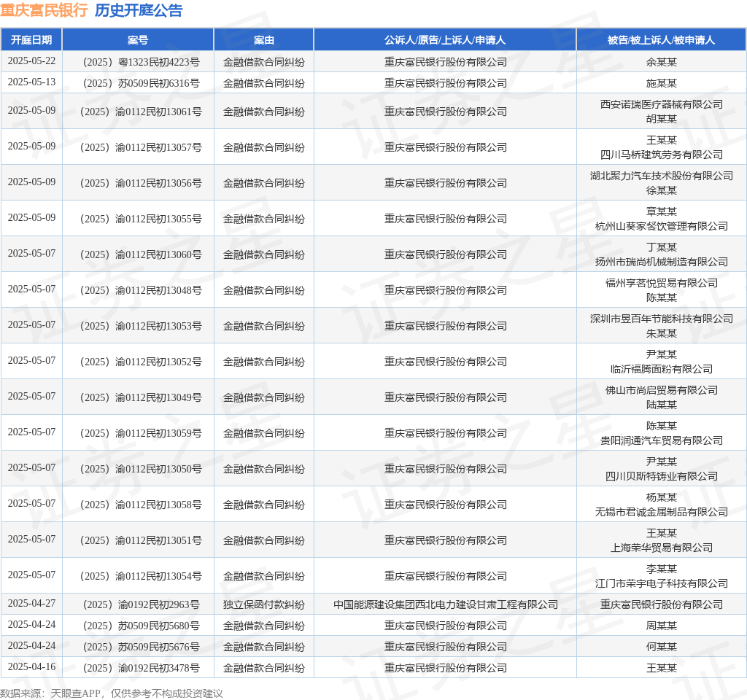
Task: Click the data source footer note
Action: (112, 693)
